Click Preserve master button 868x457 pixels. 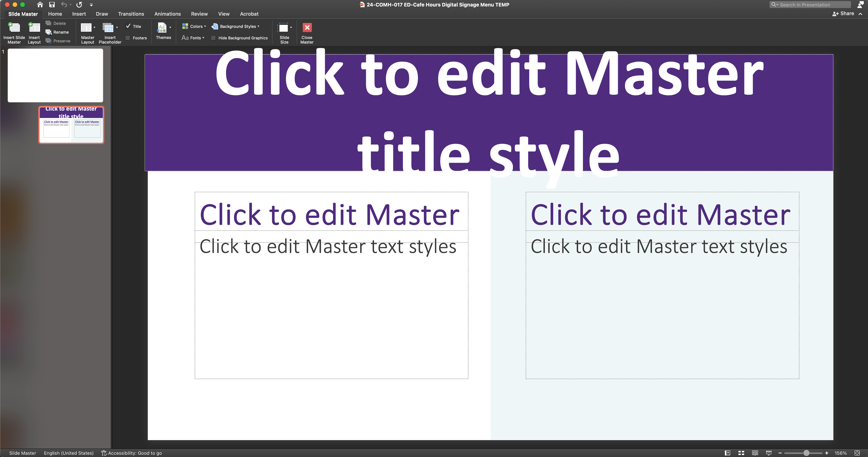58,41
